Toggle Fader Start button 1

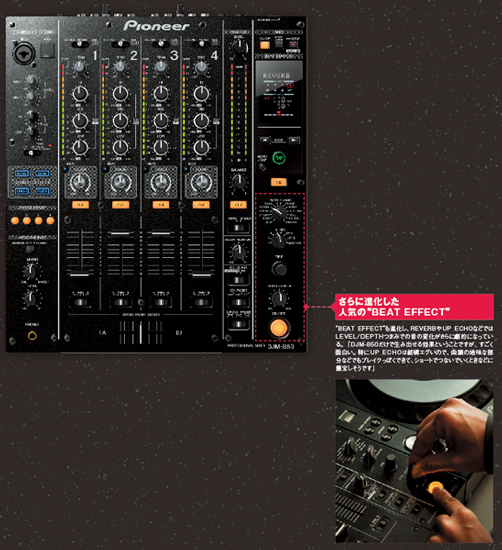[x=15, y=221]
